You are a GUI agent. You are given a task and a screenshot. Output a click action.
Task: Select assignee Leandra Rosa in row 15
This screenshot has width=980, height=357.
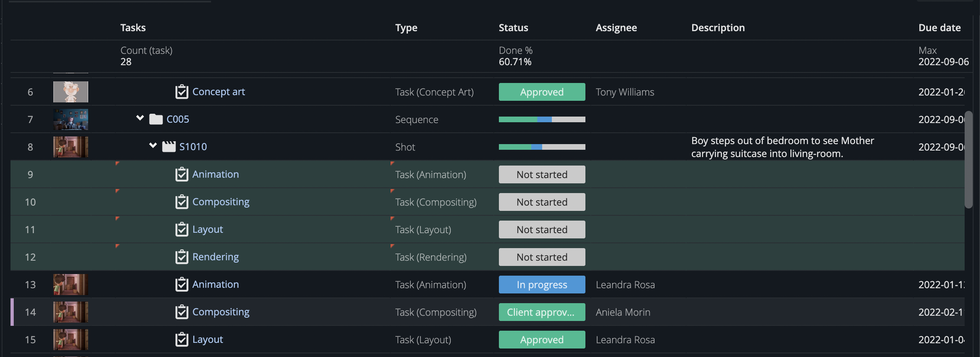625,340
